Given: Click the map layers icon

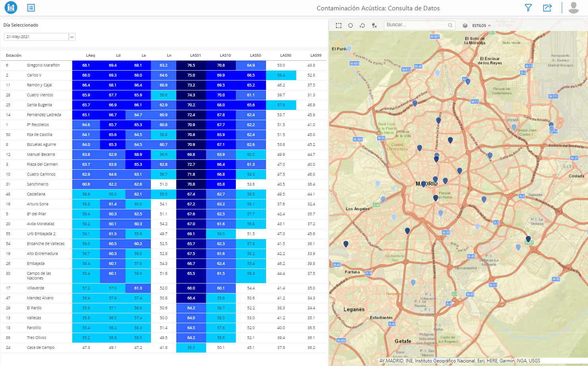Looking at the screenshot, I should tap(465, 25).
